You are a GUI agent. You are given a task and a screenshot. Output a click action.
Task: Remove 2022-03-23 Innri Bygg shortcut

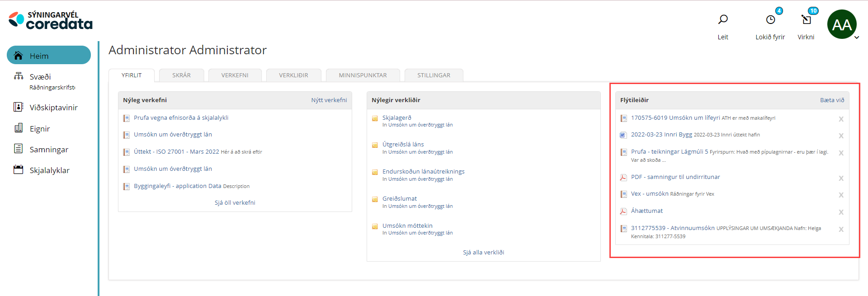click(x=841, y=136)
